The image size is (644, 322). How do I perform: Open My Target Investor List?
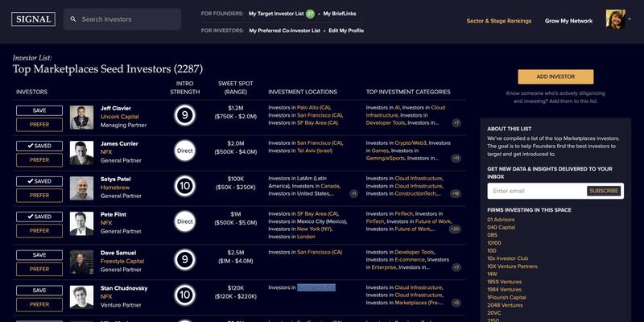point(276,14)
